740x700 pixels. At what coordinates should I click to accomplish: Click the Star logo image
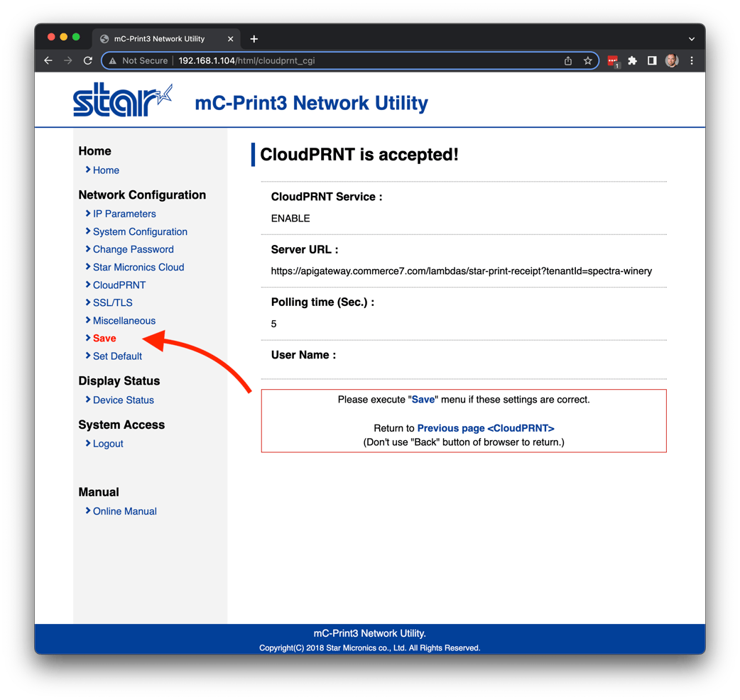click(x=122, y=101)
